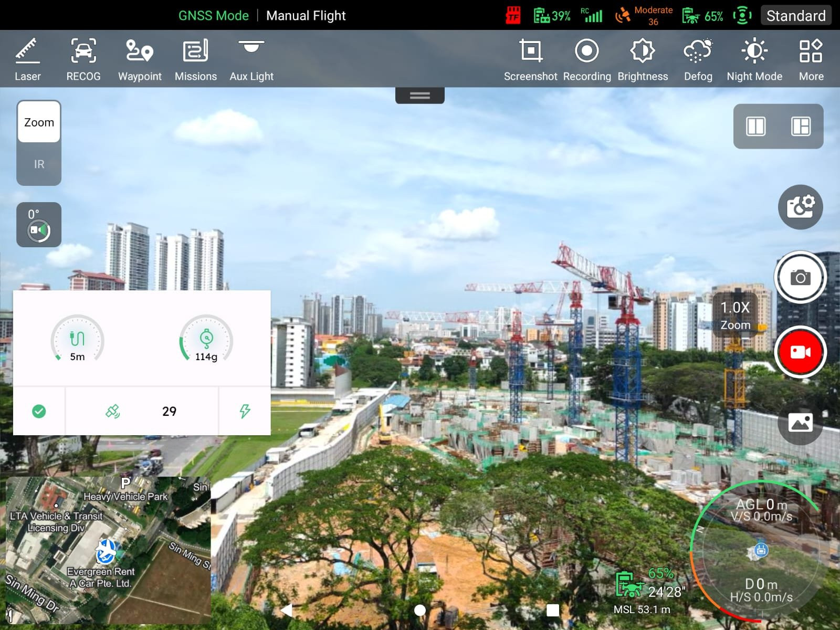The width and height of the screenshot is (840, 630).
Task: Adjust the Brightness setting
Action: (643, 59)
